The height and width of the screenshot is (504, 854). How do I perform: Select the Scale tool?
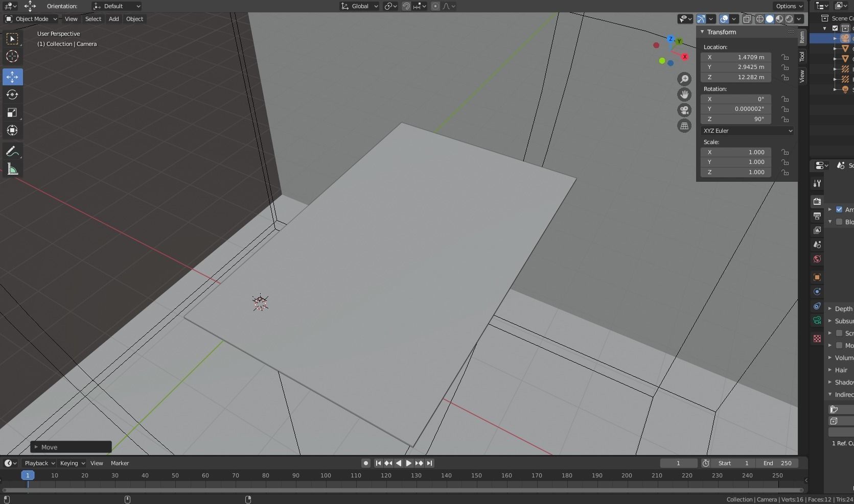coord(12,112)
